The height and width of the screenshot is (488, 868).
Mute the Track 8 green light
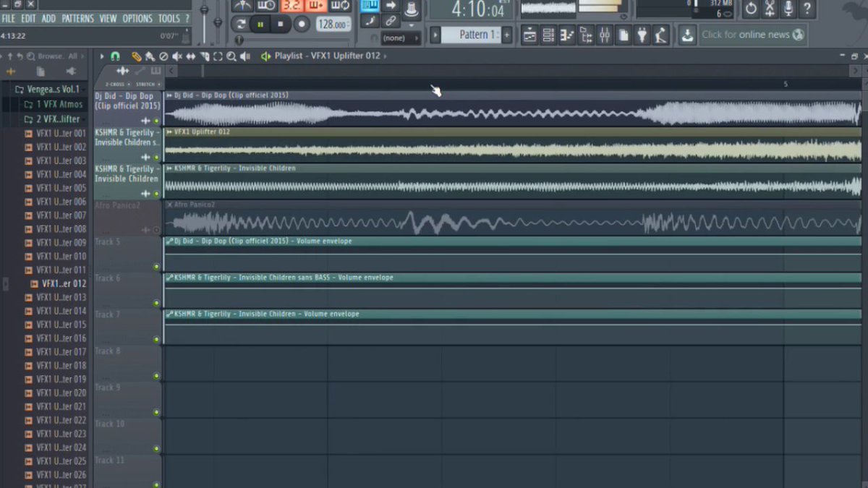point(156,376)
